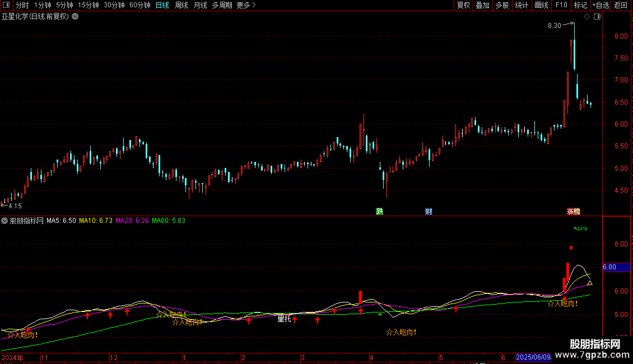Screen dimensions: 633x364
Task: Add stock via +自选 button
Action: pos(601,5)
